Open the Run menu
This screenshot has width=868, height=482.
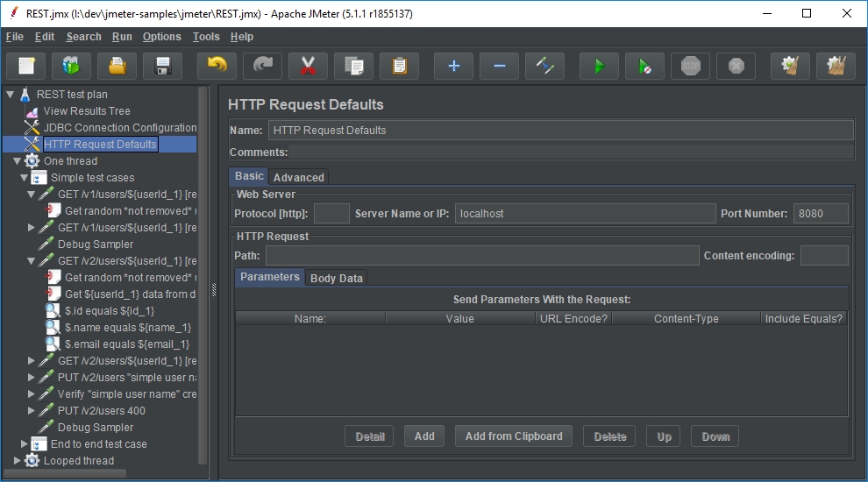pos(122,37)
